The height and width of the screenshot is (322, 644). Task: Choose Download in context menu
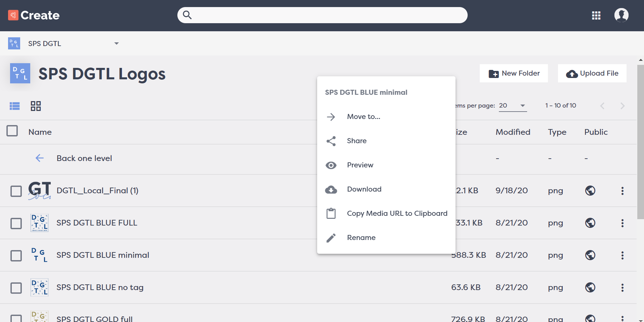click(x=386, y=189)
